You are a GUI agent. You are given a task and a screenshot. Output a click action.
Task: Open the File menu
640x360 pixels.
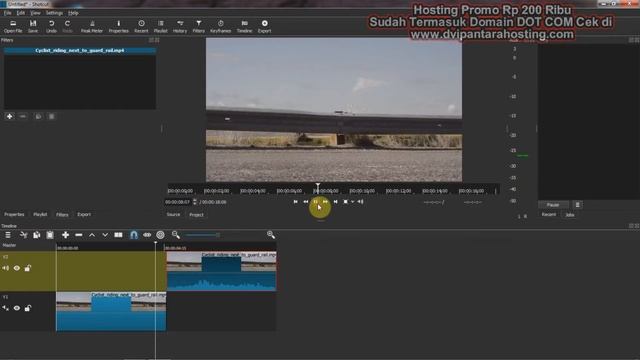8,13
